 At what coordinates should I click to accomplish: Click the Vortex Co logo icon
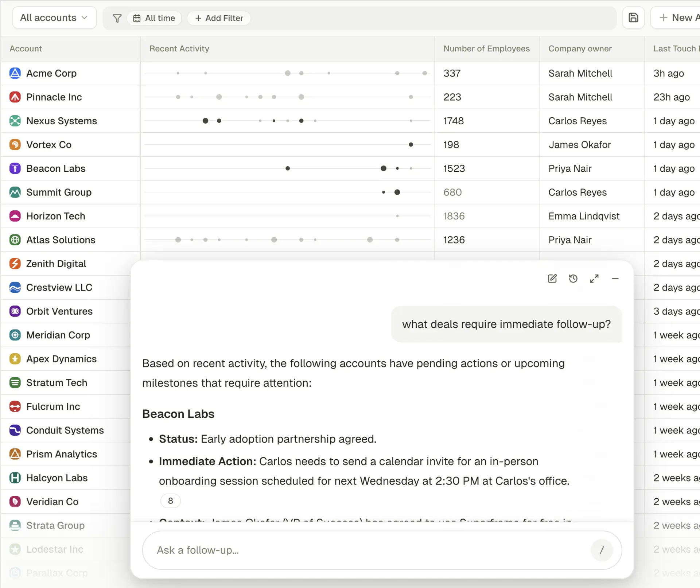click(x=15, y=145)
